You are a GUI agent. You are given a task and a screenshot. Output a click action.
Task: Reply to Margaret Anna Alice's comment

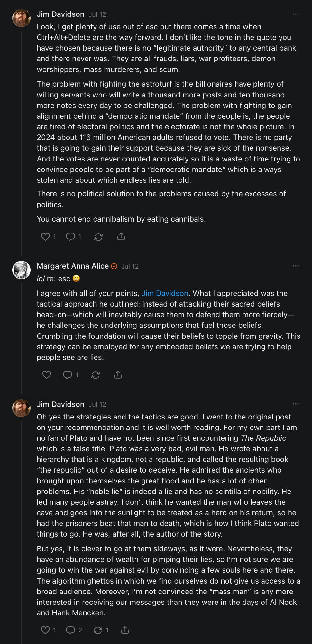[68, 375]
